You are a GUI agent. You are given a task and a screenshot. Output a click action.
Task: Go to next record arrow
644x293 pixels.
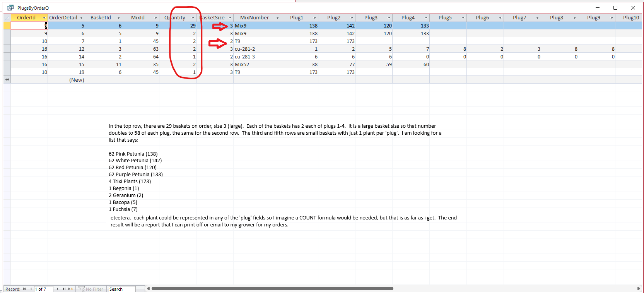click(58, 289)
